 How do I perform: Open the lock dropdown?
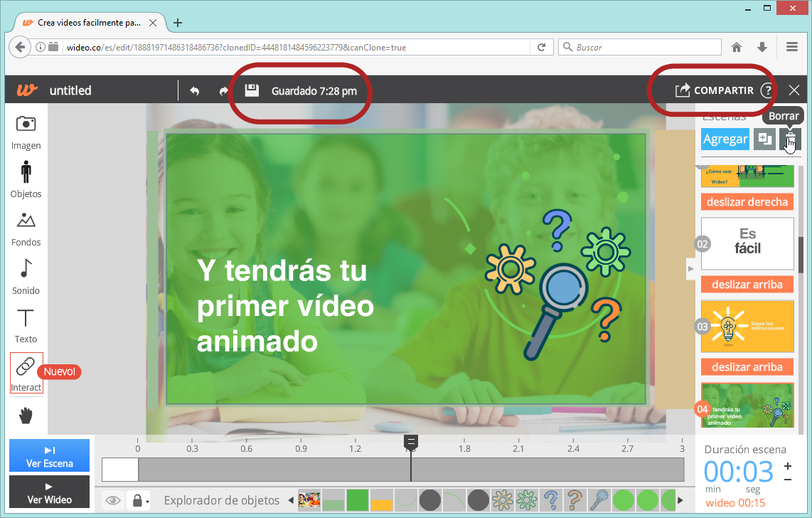pyautogui.click(x=139, y=500)
